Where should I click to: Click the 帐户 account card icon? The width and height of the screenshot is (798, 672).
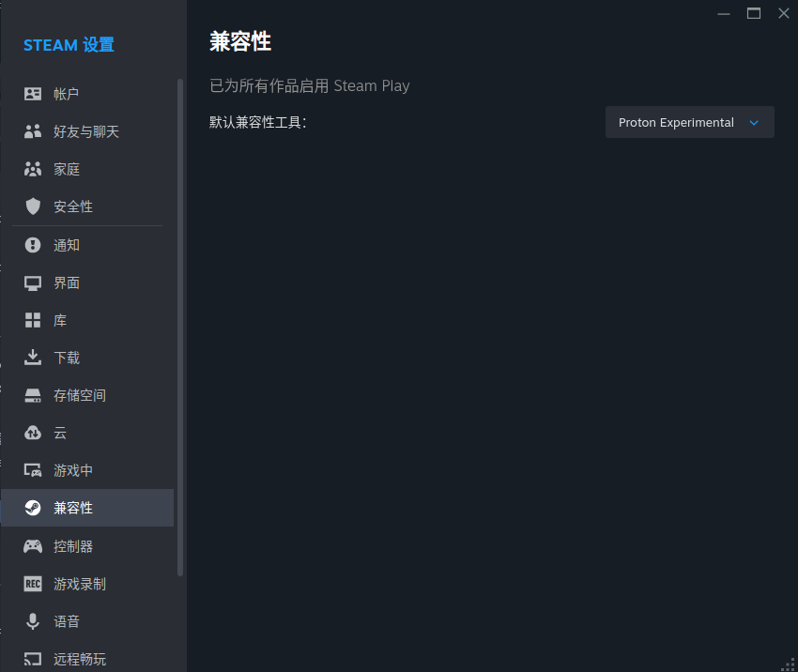point(33,94)
